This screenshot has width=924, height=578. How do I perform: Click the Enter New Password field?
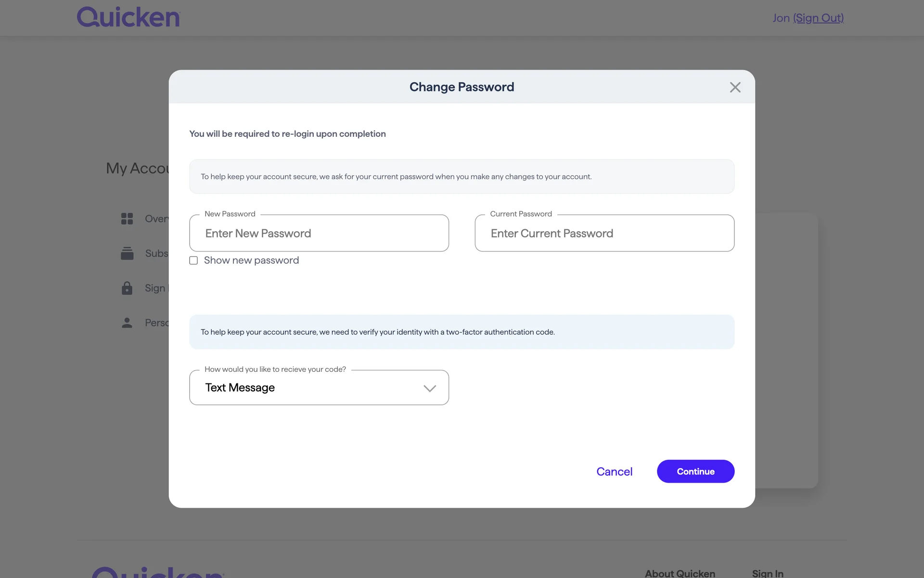tap(319, 234)
